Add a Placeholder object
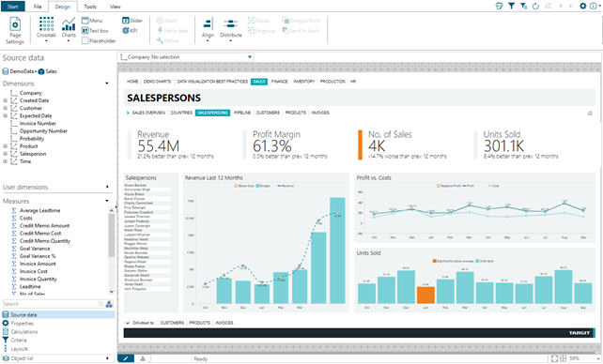This screenshot has width=603, height=364. 99,40
